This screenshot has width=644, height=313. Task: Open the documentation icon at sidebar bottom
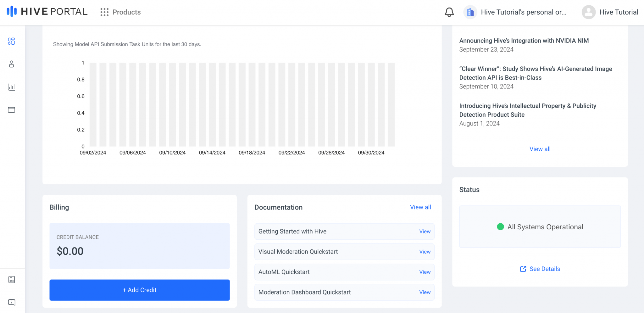[11, 280]
